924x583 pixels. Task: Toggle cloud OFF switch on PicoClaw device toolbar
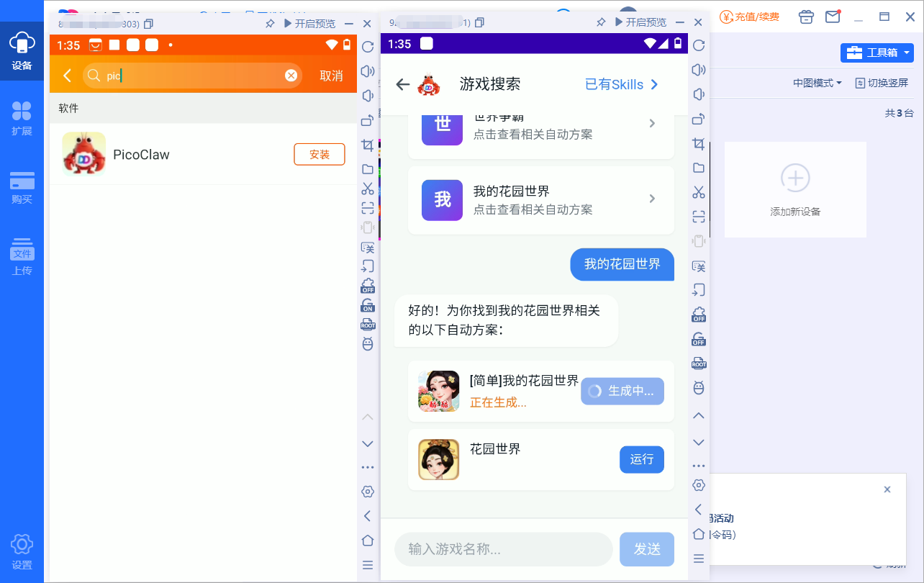pos(368,286)
